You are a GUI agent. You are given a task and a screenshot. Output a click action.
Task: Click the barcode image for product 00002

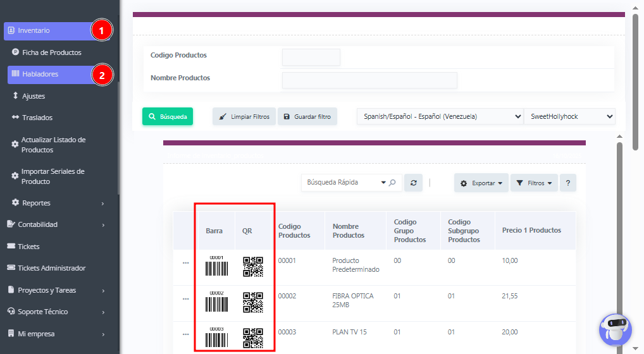coord(216,302)
